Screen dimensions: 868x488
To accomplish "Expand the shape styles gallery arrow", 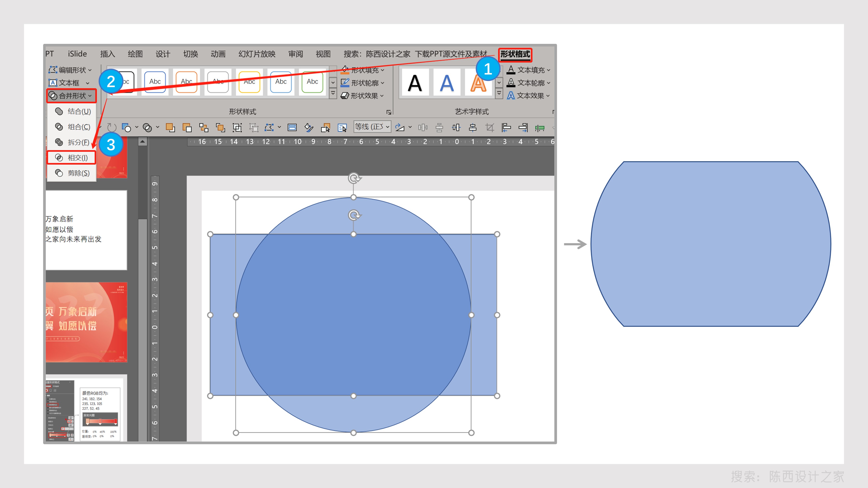I will (x=333, y=94).
